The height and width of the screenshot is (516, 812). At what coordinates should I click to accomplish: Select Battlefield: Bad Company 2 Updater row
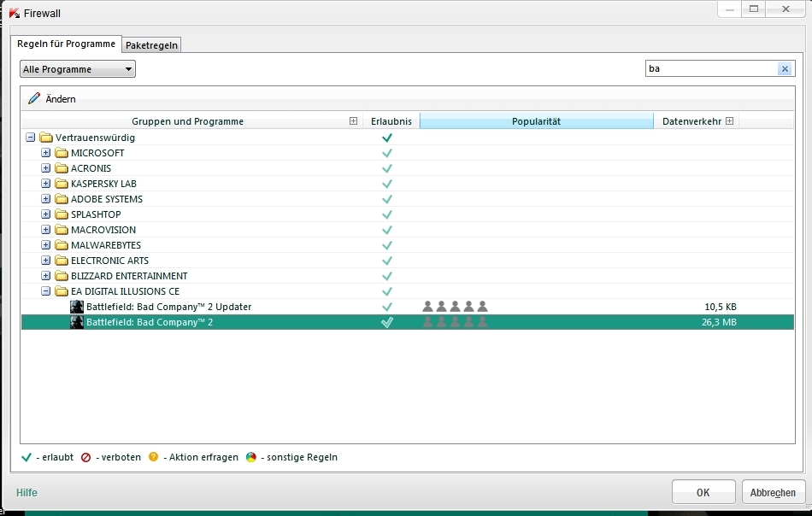[408, 307]
